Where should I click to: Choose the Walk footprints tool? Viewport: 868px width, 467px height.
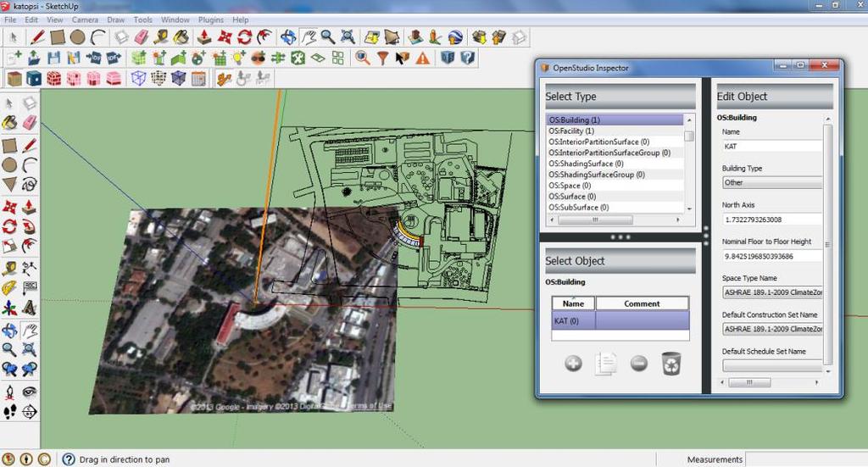click(x=9, y=412)
